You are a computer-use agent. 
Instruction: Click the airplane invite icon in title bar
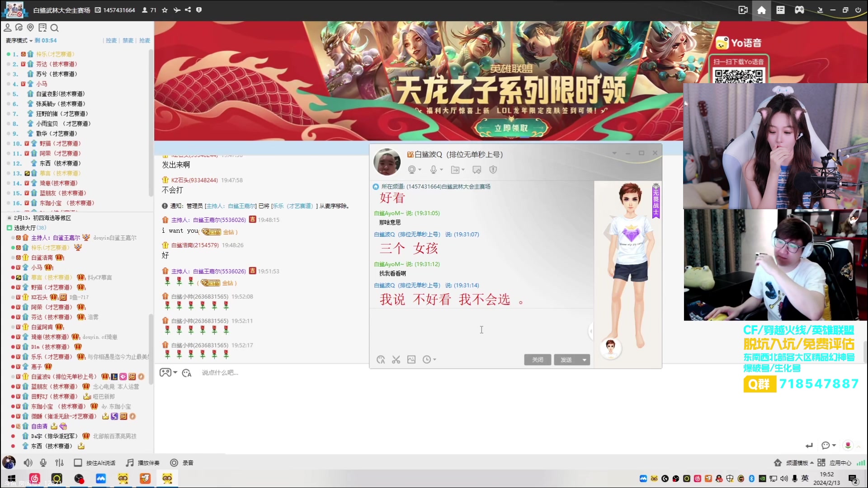click(177, 10)
